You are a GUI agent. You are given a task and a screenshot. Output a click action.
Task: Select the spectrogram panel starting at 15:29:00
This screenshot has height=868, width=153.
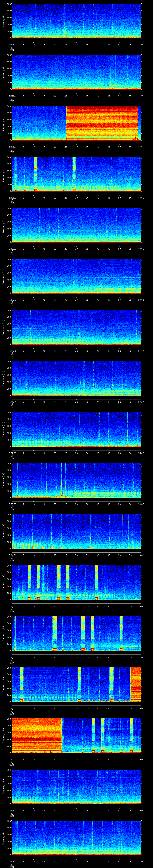click(77, 786)
